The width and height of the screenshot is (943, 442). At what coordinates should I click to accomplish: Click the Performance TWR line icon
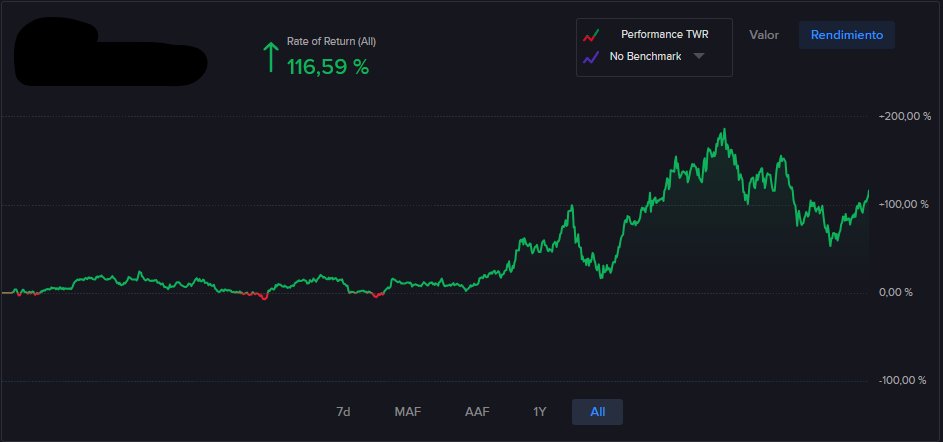coord(591,35)
